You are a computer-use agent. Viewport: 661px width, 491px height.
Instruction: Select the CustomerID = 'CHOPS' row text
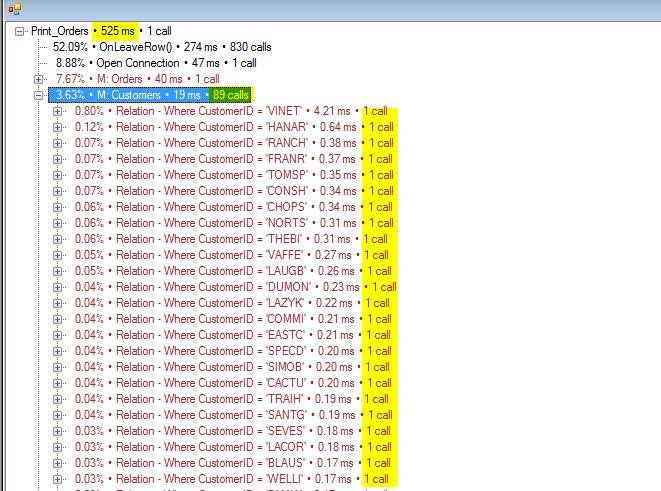[234, 207]
